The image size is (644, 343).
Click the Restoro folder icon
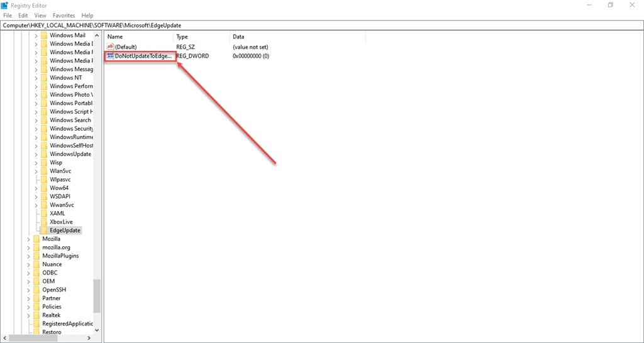36,332
